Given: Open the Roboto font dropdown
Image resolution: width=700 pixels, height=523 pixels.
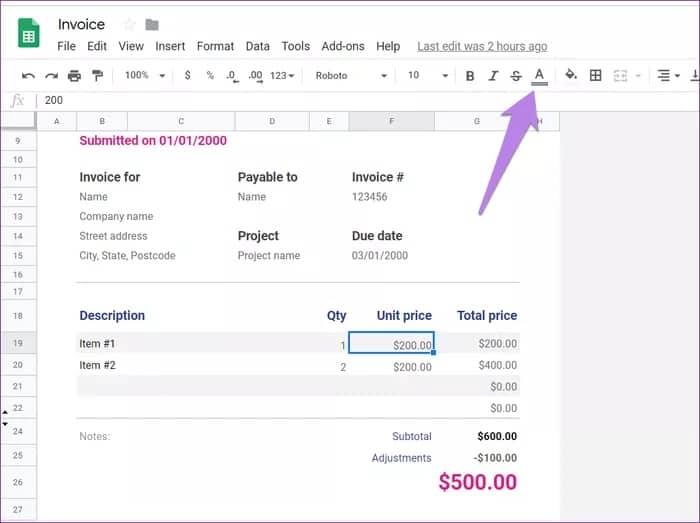Looking at the screenshot, I should [x=350, y=76].
